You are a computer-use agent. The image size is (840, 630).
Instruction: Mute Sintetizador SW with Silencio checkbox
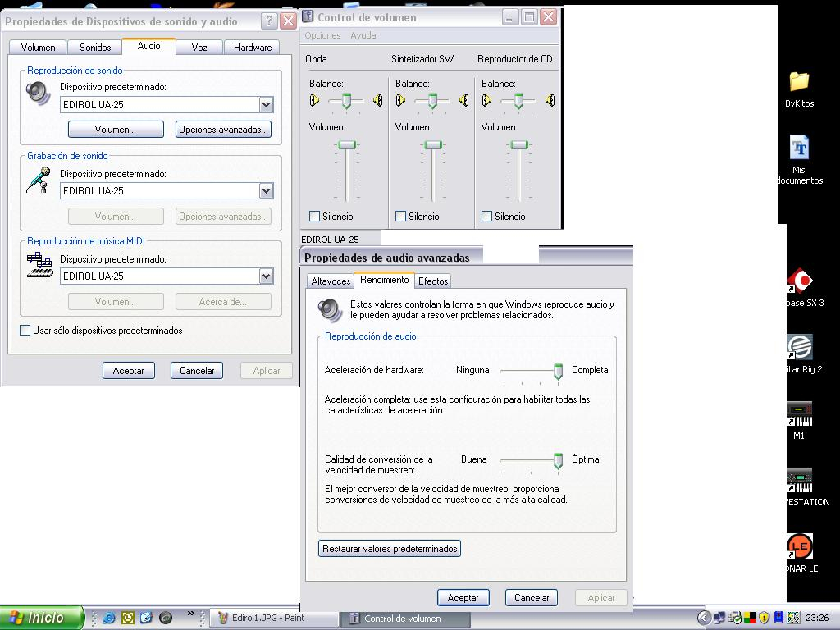click(x=400, y=216)
